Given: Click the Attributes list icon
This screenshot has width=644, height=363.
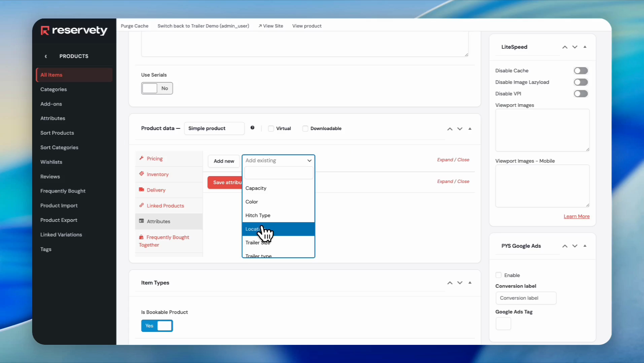Looking at the screenshot, I should (141, 221).
